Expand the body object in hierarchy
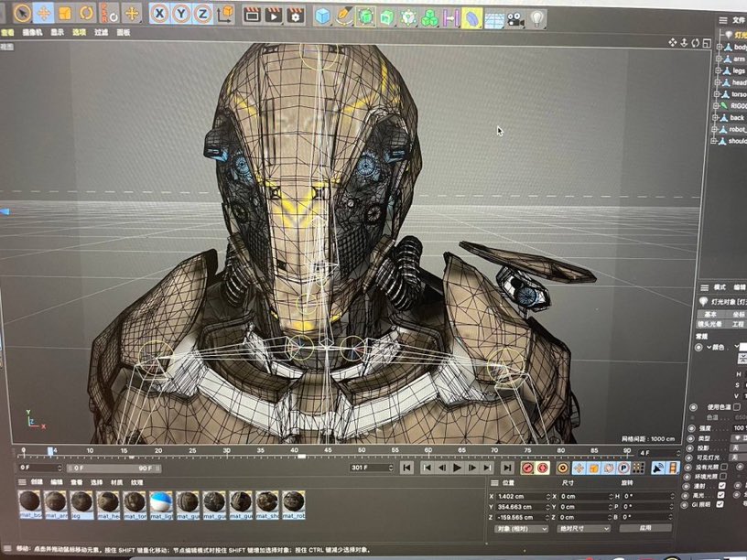747x560 pixels. [x=720, y=48]
